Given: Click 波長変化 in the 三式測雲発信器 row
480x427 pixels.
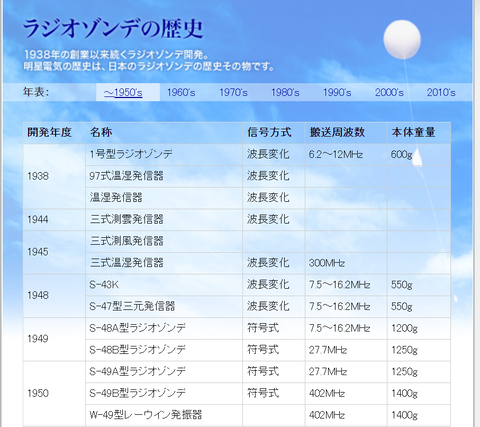Looking at the screenshot, I should click(x=268, y=219).
